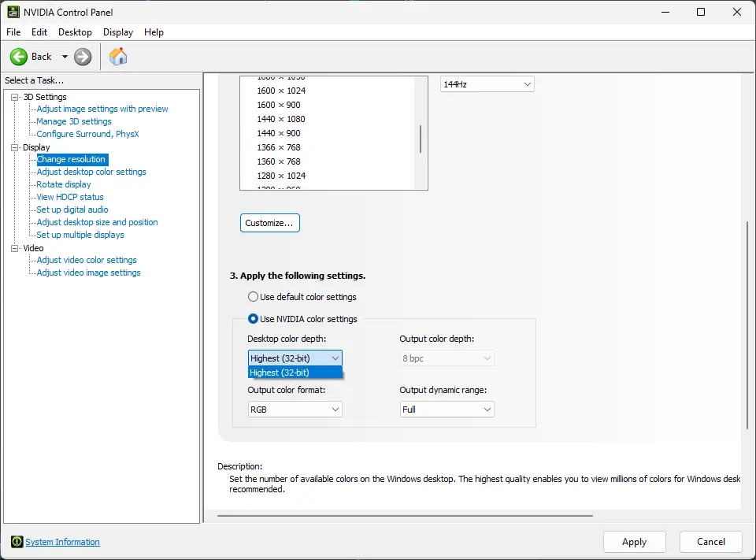The image size is (756, 560).
Task: Open the System Information link
Action: 63,542
